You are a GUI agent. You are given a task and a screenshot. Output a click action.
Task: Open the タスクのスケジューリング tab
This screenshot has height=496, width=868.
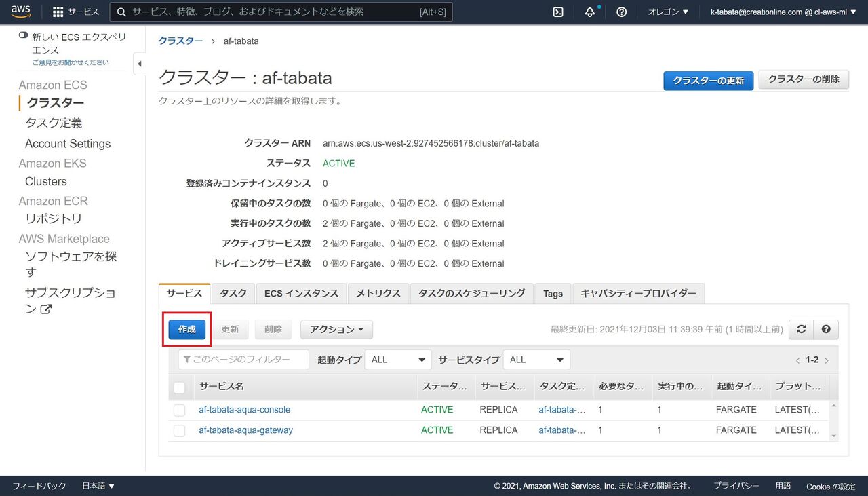pos(472,293)
